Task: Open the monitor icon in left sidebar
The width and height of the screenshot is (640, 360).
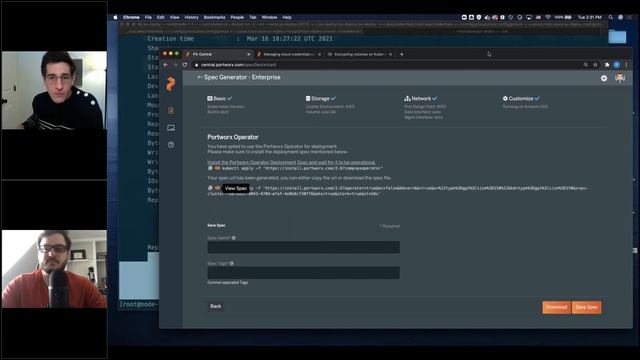Action: 171,128
